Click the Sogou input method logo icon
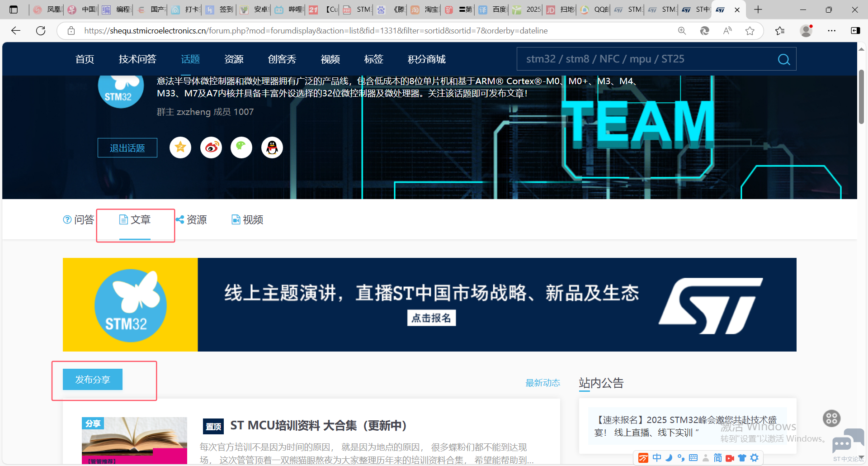The height and width of the screenshot is (466, 868). (x=643, y=458)
